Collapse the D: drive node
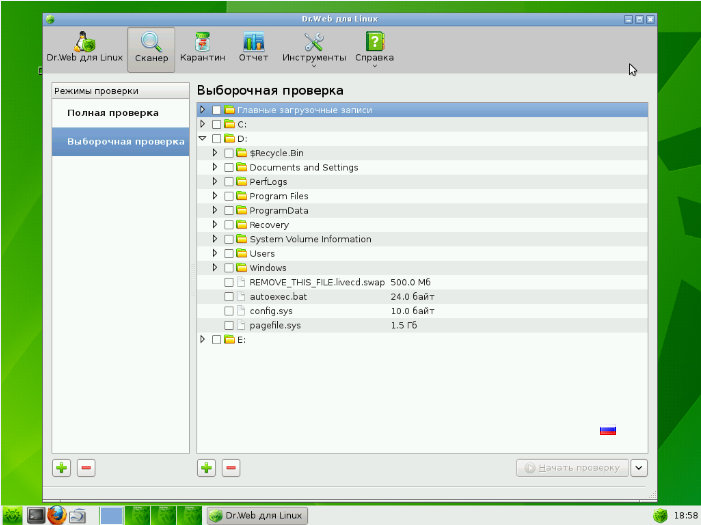 click(x=203, y=139)
